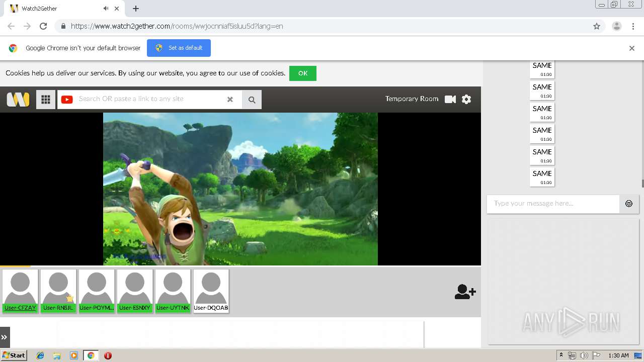Viewport: 644px width, 362px height.
Task: Toggle the webcam camera icon
Action: pos(450,99)
